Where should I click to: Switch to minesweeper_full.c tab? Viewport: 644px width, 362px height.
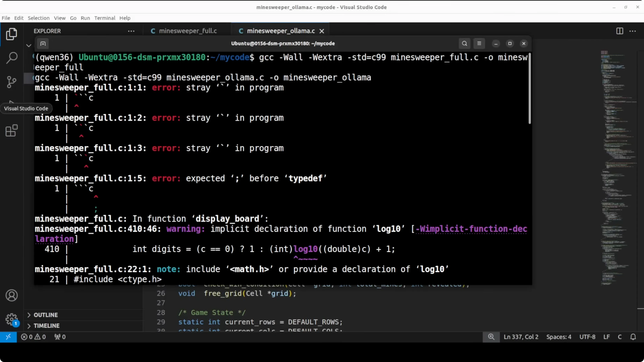click(x=187, y=31)
